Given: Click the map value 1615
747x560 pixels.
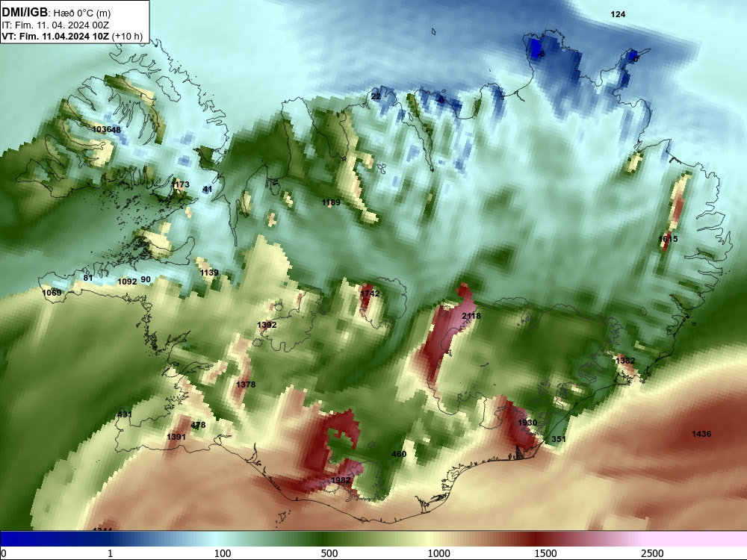Looking at the screenshot, I should tap(668, 239).
